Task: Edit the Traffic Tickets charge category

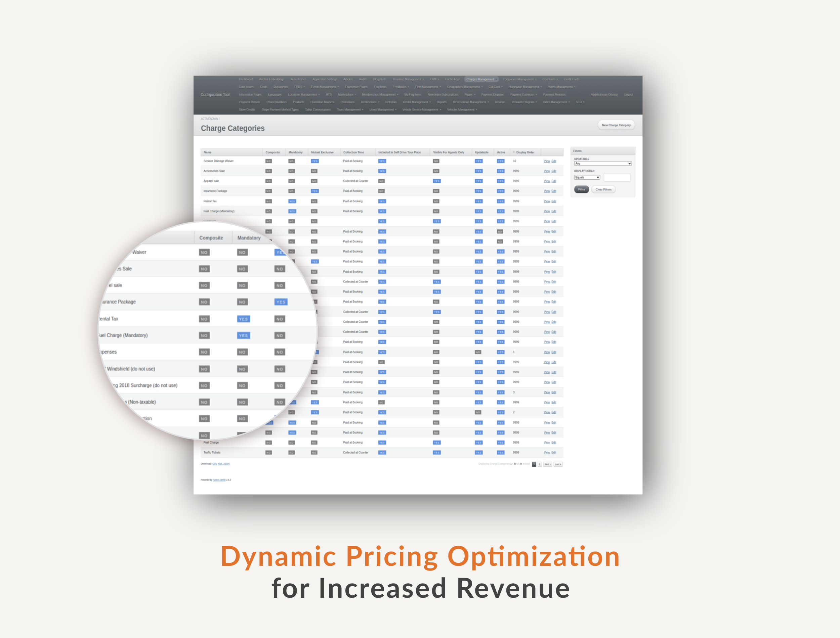Action: 554,453
